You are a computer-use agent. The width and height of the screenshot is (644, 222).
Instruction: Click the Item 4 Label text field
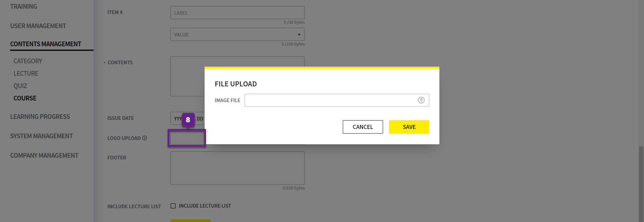[237, 13]
